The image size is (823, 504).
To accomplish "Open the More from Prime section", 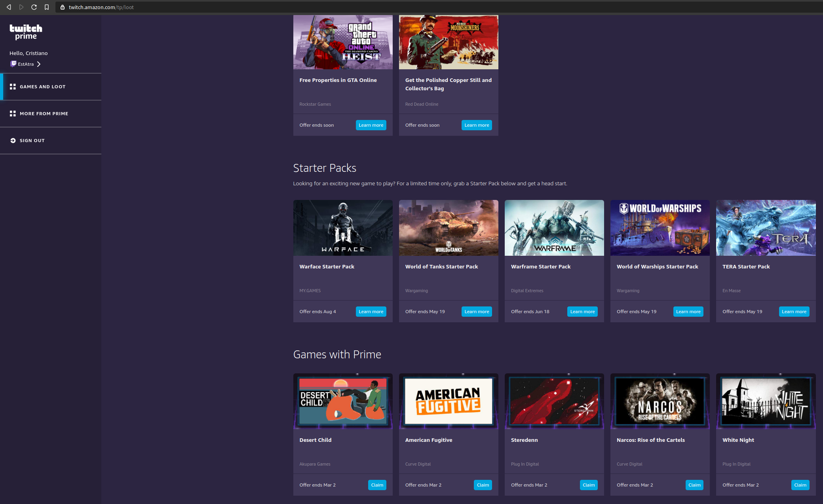I will pos(44,113).
